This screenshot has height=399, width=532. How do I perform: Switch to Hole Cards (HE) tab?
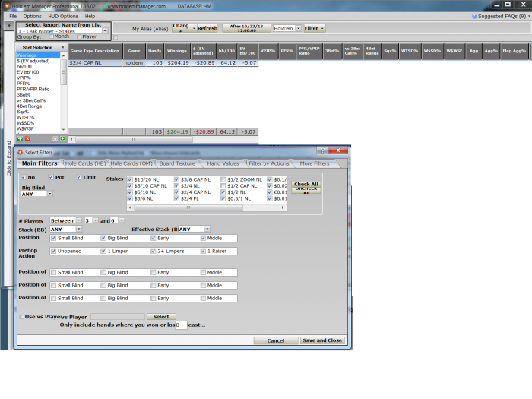pos(85,163)
